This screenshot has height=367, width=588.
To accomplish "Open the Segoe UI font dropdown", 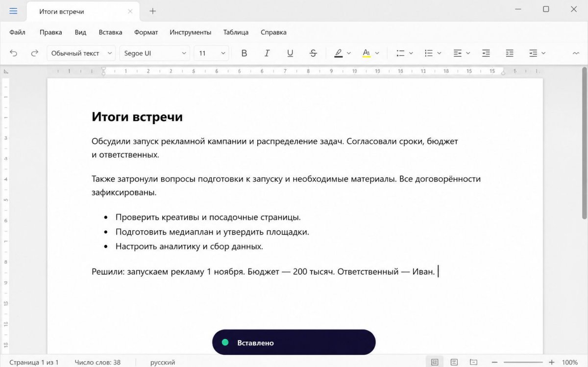I will pyautogui.click(x=154, y=53).
